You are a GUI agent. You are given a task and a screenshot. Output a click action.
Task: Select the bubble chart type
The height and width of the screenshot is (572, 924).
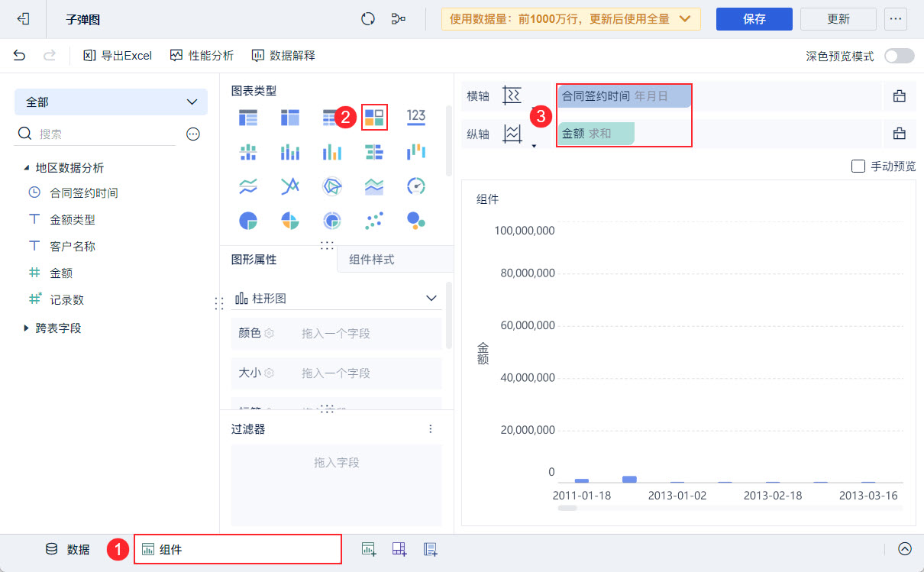click(x=416, y=221)
